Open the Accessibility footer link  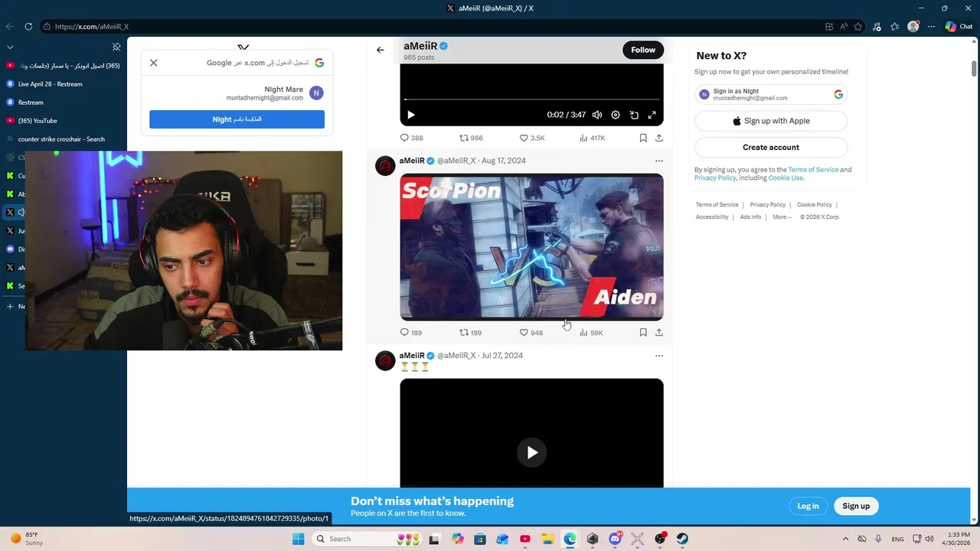tap(712, 217)
